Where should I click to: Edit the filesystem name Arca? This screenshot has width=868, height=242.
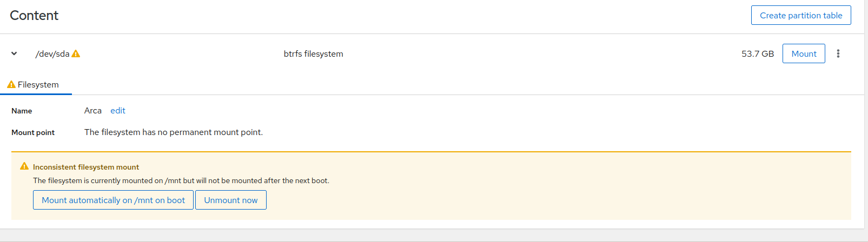pos(118,111)
